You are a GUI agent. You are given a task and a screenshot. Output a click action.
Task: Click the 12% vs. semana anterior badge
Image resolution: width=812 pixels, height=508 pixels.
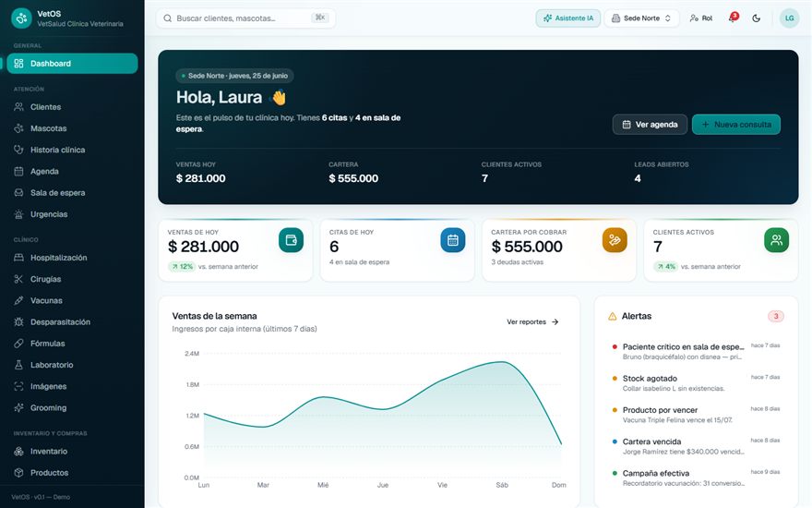pyautogui.click(x=181, y=266)
